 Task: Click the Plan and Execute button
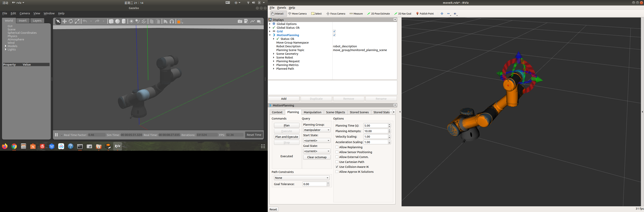click(x=287, y=137)
